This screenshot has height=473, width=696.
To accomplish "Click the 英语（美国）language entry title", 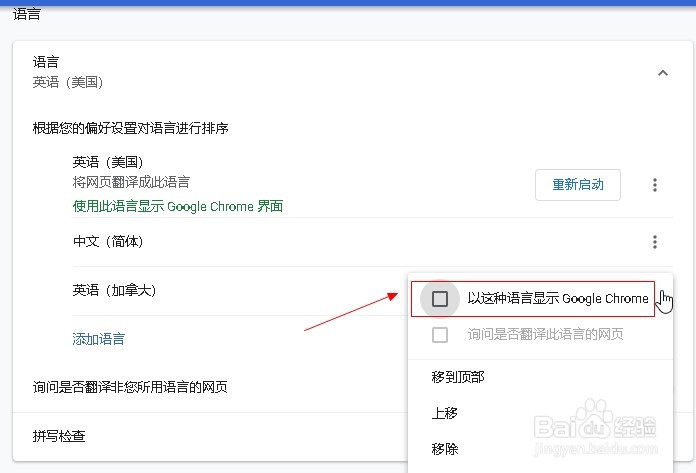I will [108, 162].
